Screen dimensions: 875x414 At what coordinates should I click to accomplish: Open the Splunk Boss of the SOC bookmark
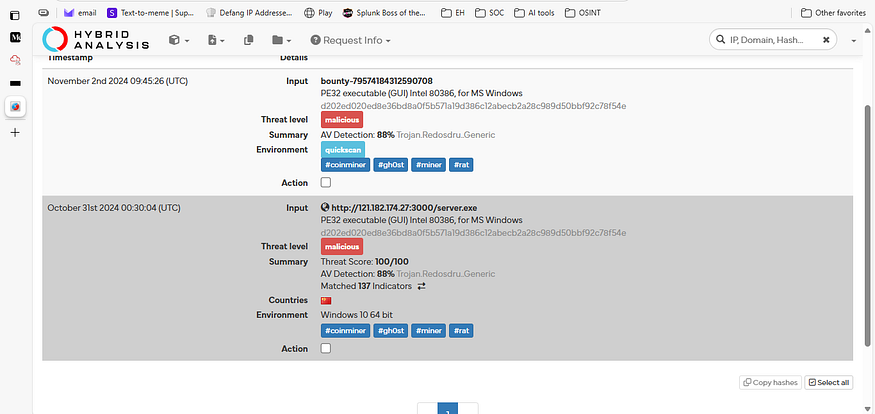tap(384, 12)
